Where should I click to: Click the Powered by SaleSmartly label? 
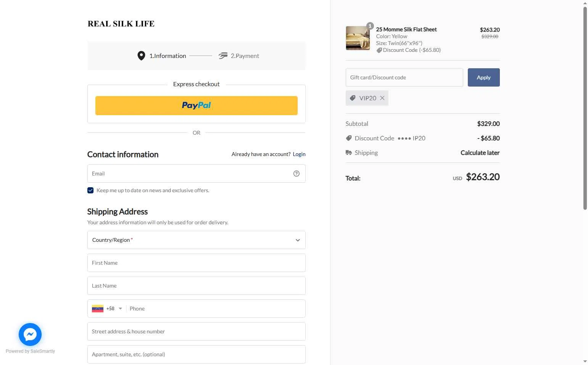click(30, 351)
